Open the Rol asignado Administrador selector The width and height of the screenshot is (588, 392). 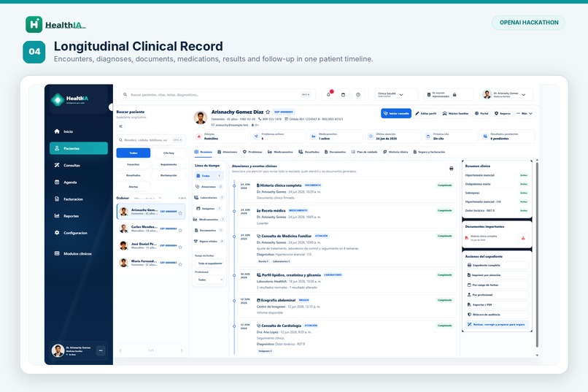(449, 94)
